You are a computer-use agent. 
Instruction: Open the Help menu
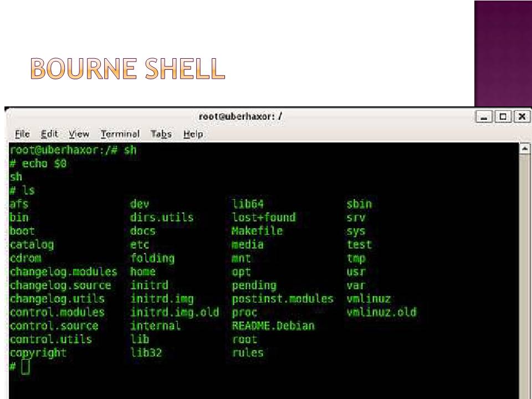[x=193, y=134]
